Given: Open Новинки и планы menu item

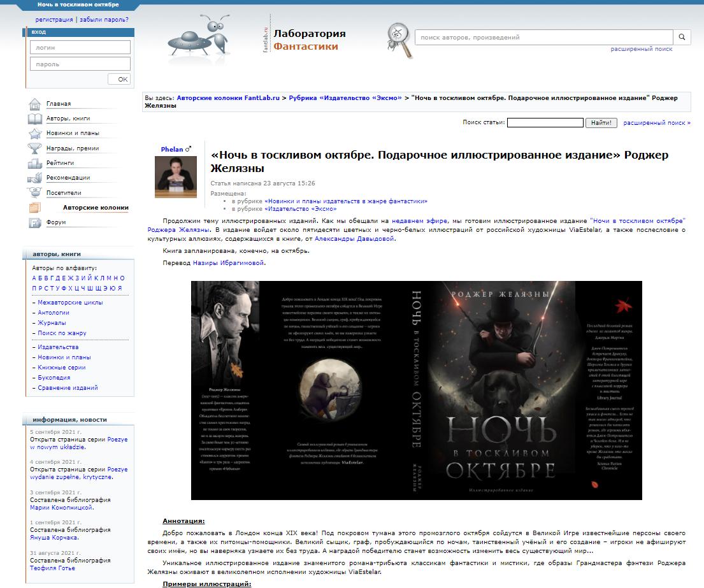Looking at the screenshot, I should tap(73, 133).
